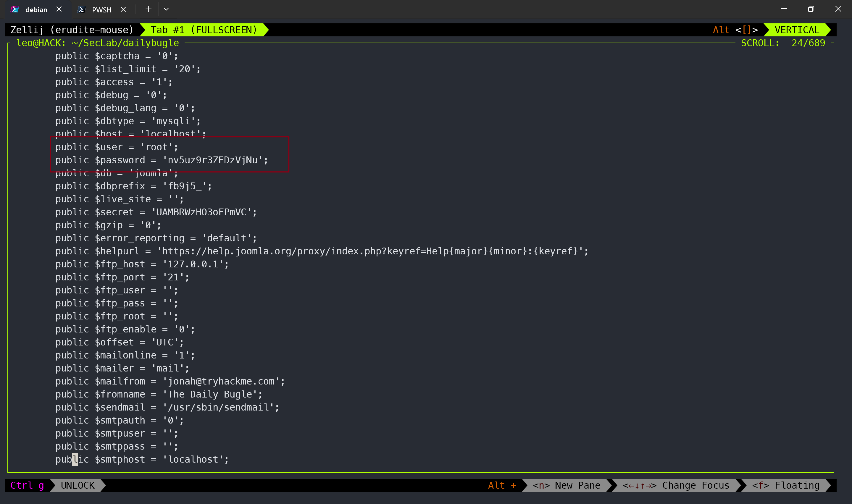The image size is (852, 504).
Task: Restore down the Windows Terminal window
Action: (811, 9)
